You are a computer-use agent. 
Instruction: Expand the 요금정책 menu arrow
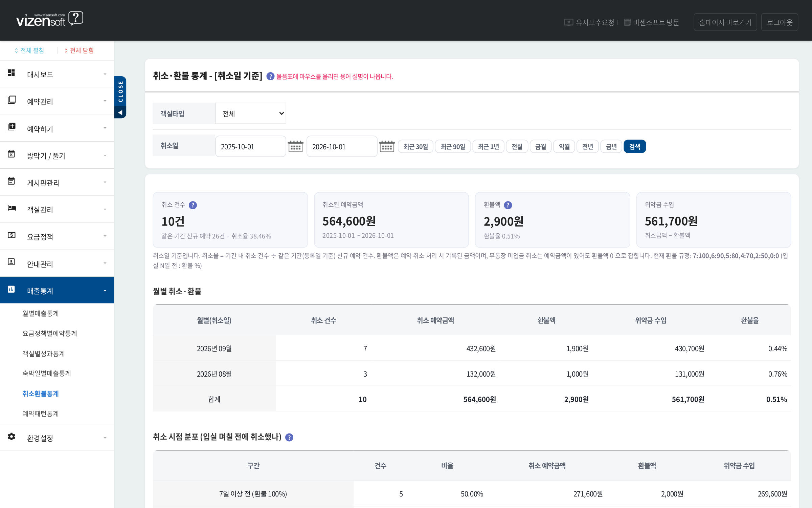[x=105, y=236]
